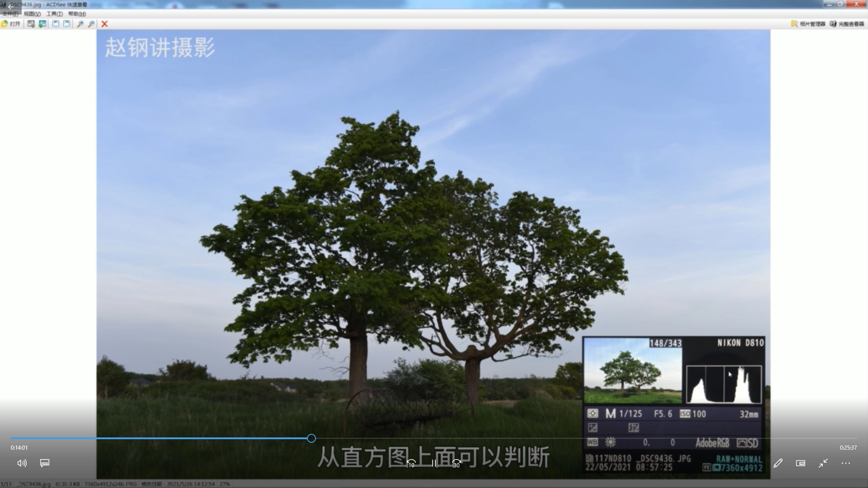This screenshot has height=488, width=868.
Task: Mute the video with speaker icon
Action: coord(22,463)
